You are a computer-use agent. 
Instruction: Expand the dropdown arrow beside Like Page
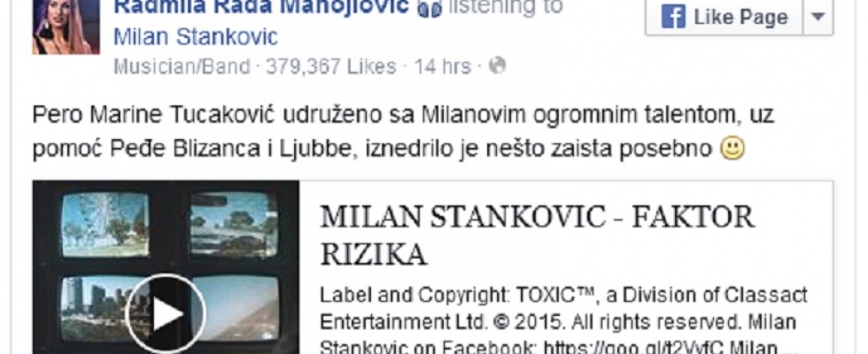click(818, 17)
